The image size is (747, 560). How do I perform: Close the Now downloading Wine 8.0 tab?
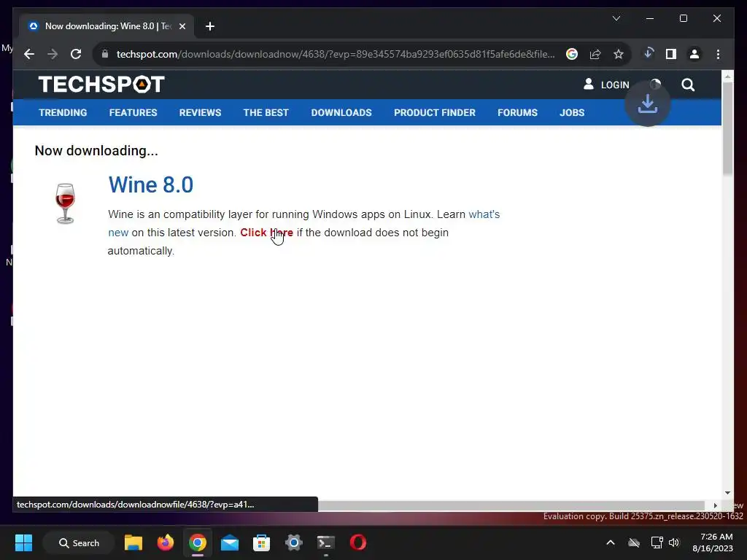182,26
